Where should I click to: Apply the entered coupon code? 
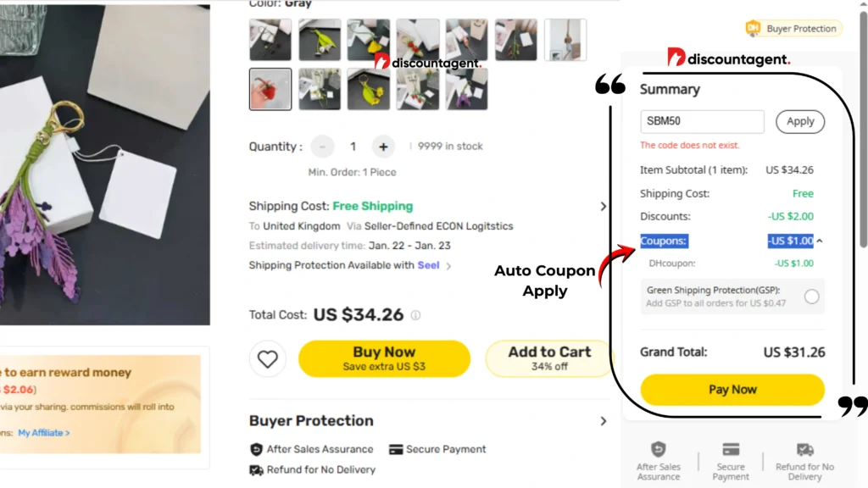click(799, 121)
